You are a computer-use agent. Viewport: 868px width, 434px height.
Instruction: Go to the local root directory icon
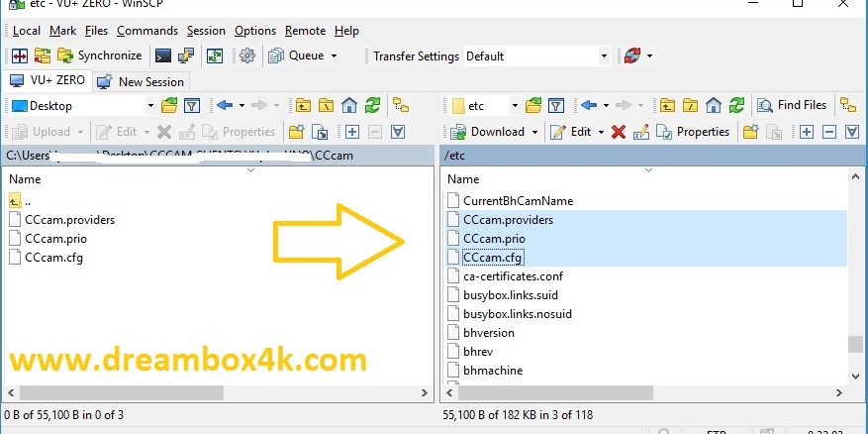[x=326, y=105]
